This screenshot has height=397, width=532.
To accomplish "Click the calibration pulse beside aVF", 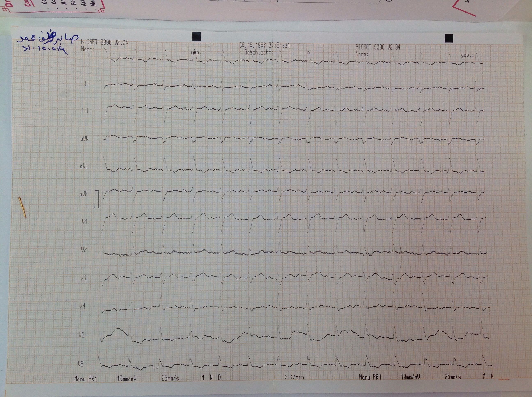I will click(97, 199).
